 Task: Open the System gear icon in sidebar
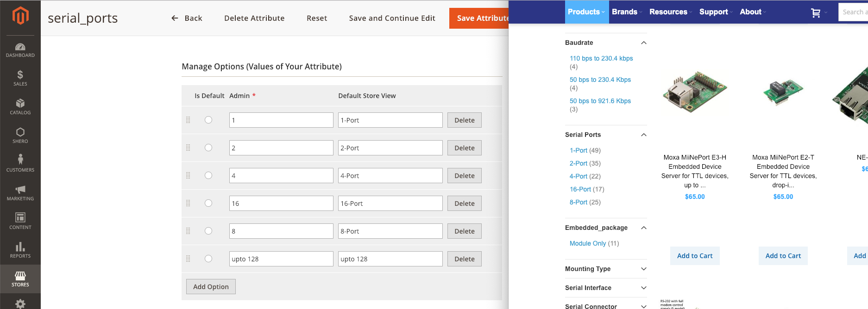(20, 303)
